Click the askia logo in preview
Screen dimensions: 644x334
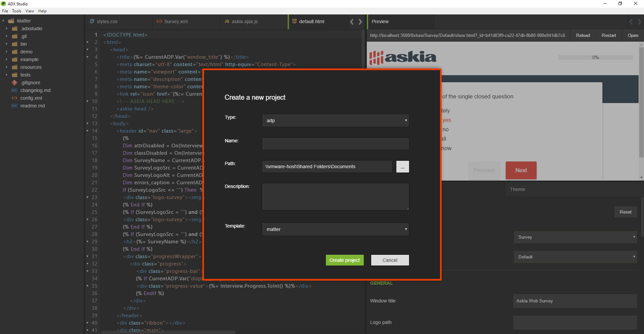(403, 57)
